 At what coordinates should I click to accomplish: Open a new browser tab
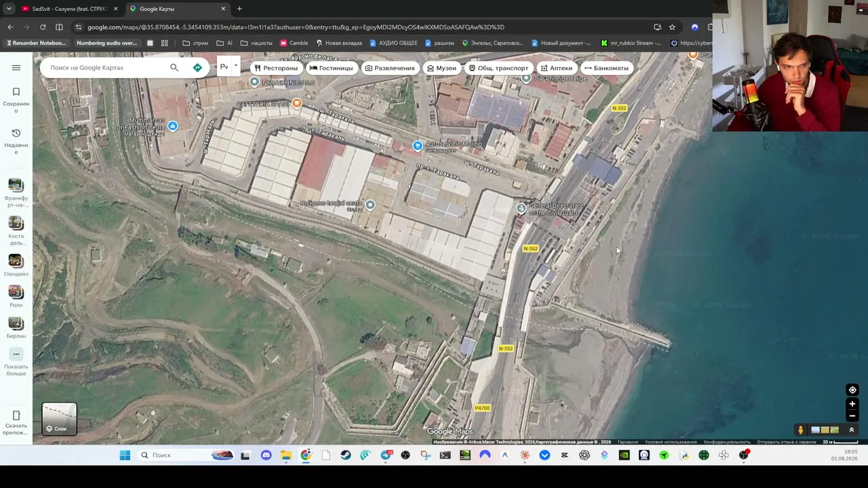[239, 9]
